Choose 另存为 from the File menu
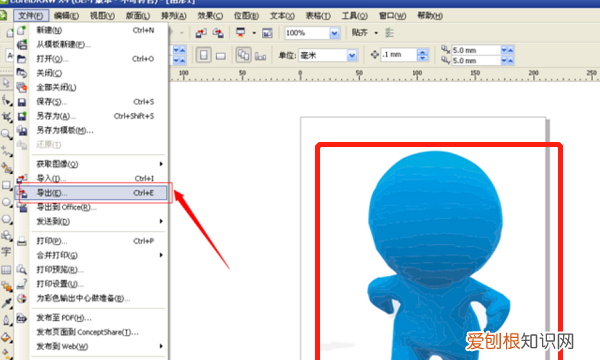Screen dimensions: 600x360 tap(92, 116)
